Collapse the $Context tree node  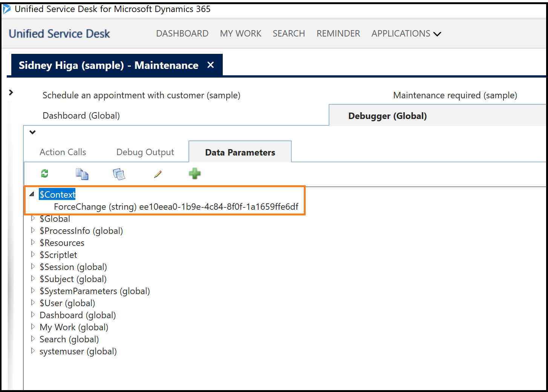click(x=32, y=194)
